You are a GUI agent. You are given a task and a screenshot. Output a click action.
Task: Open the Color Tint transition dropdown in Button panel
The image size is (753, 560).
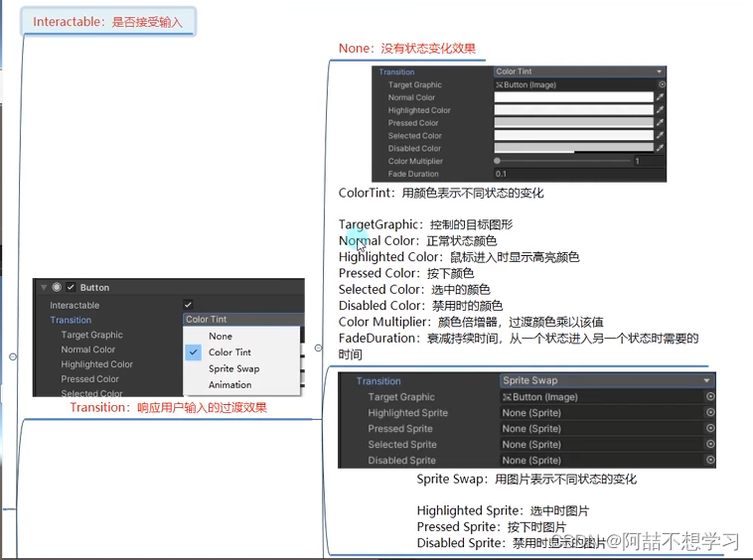tap(243, 319)
